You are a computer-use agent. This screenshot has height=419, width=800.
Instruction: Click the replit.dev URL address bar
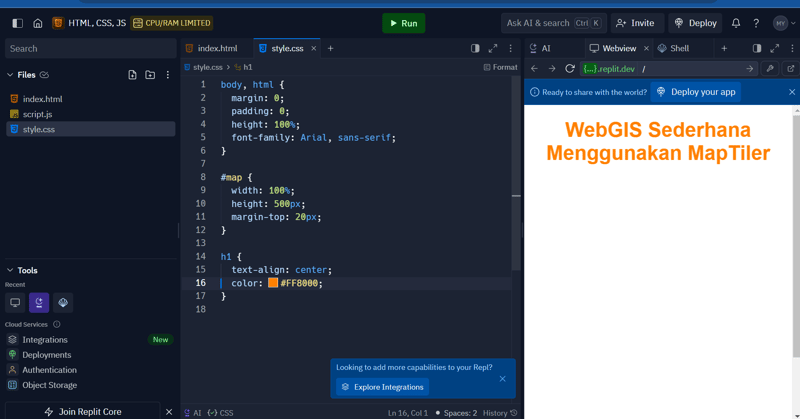click(669, 68)
